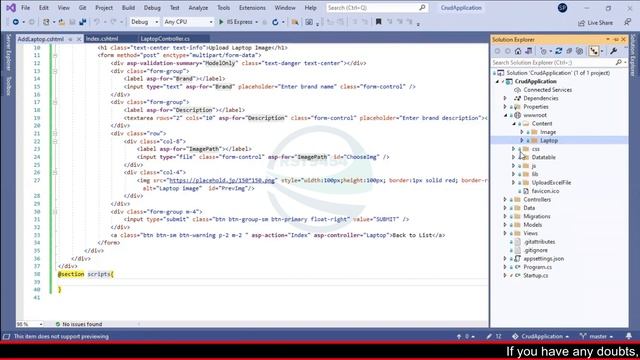Close the Solution Explorer panel
The height and width of the screenshot is (360, 640).
tap(623, 40)
